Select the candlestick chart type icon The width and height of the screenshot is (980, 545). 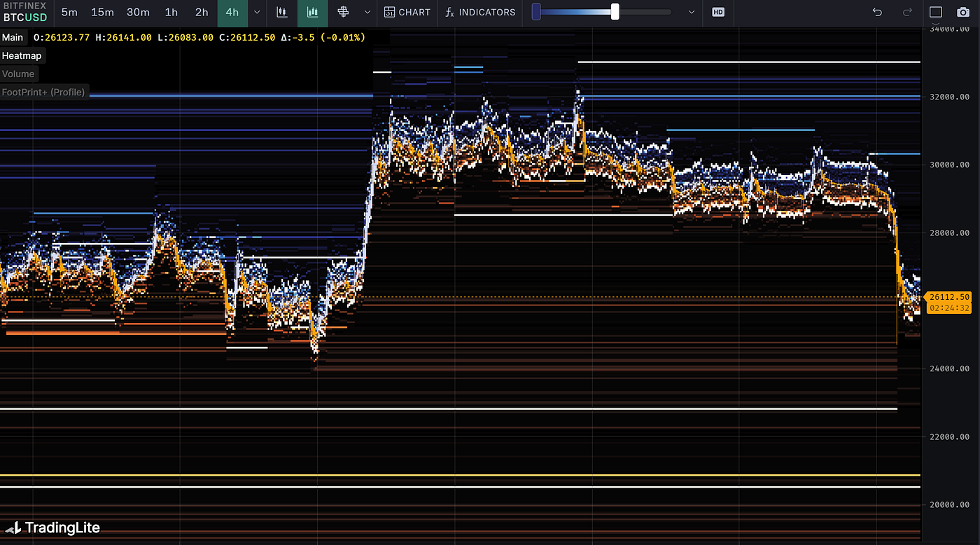[x=282, y=12]
